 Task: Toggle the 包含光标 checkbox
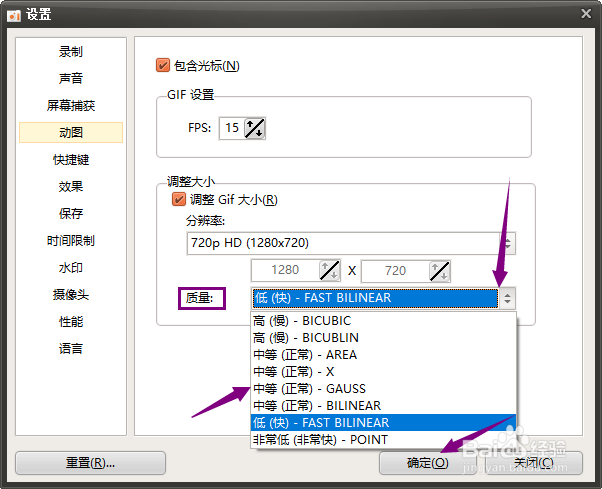click(163, 65)
